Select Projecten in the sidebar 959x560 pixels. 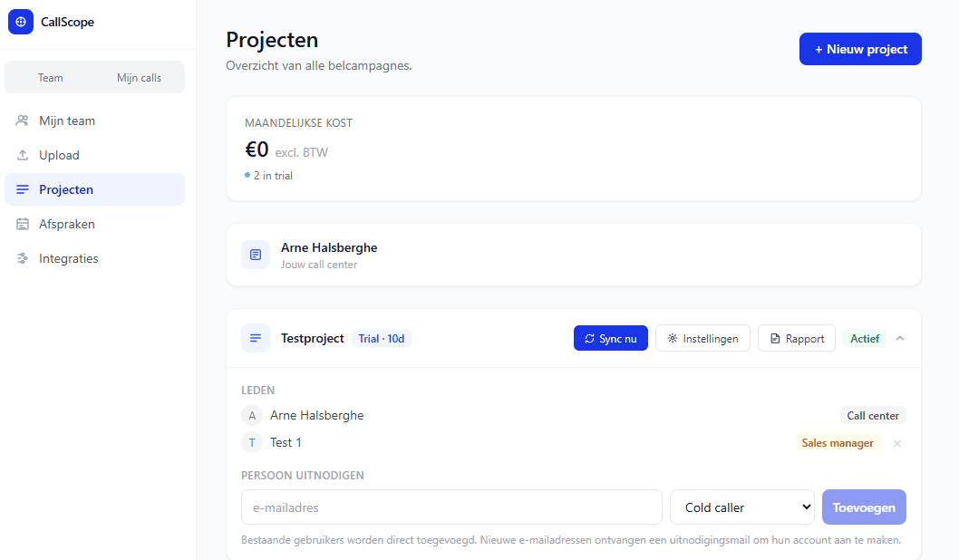pyautogui.click(x=94, y=189)
